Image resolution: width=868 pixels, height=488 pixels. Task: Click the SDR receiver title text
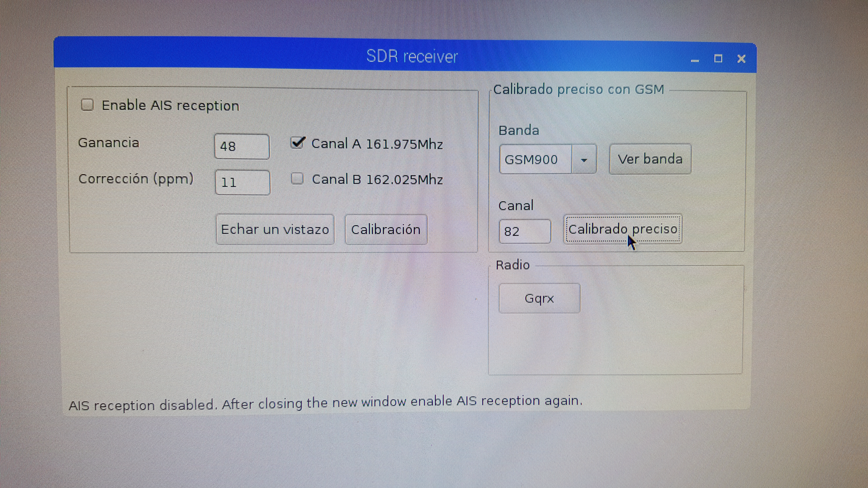point(412,56)
